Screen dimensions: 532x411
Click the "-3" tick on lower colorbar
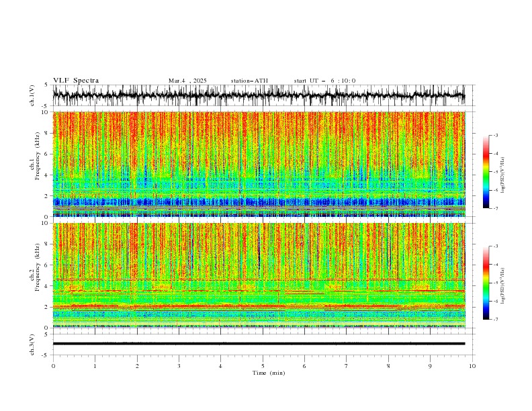[496, 246]
